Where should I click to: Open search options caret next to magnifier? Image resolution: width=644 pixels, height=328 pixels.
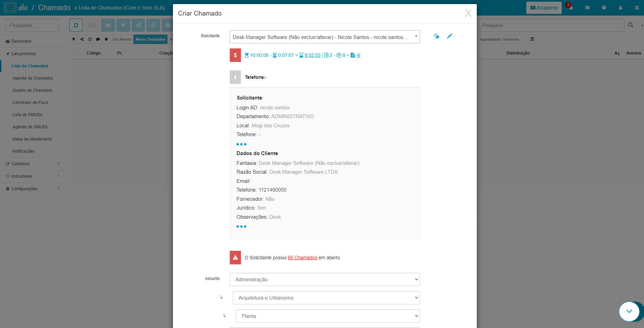642,25
